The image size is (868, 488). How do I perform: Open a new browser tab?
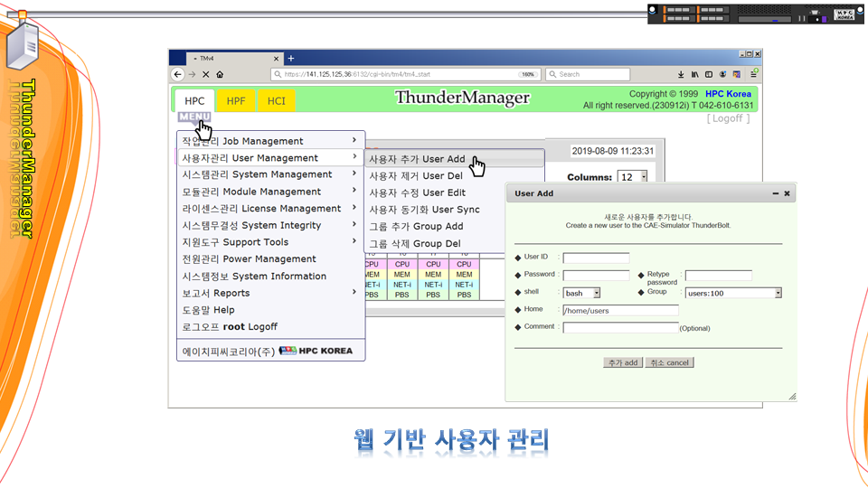click(290, 58)
